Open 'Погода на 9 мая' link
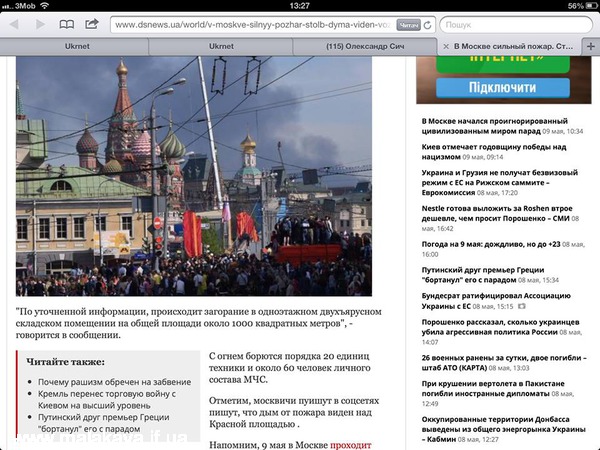Viewport: 600px width, 450px height. 491,244
